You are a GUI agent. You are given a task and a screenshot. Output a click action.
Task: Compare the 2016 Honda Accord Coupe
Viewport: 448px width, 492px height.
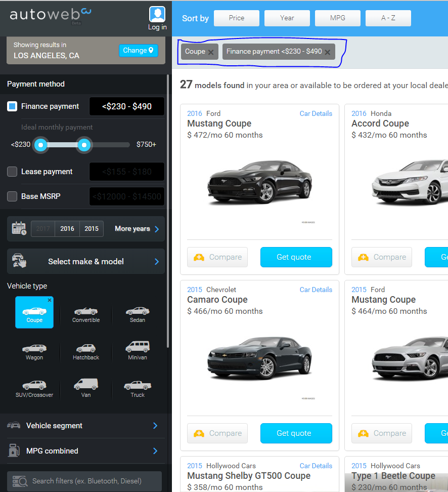click(382, 257)
